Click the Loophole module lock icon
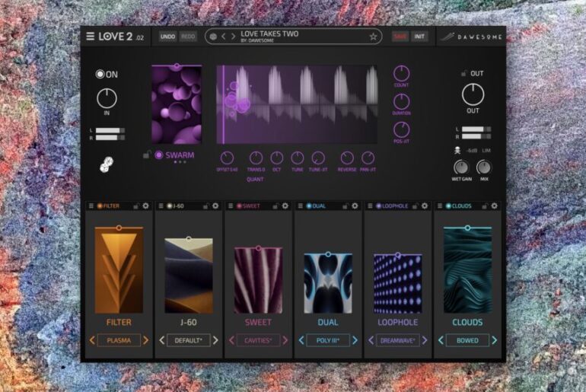Screen dimensions: 586x392 (x=415, y=206)
